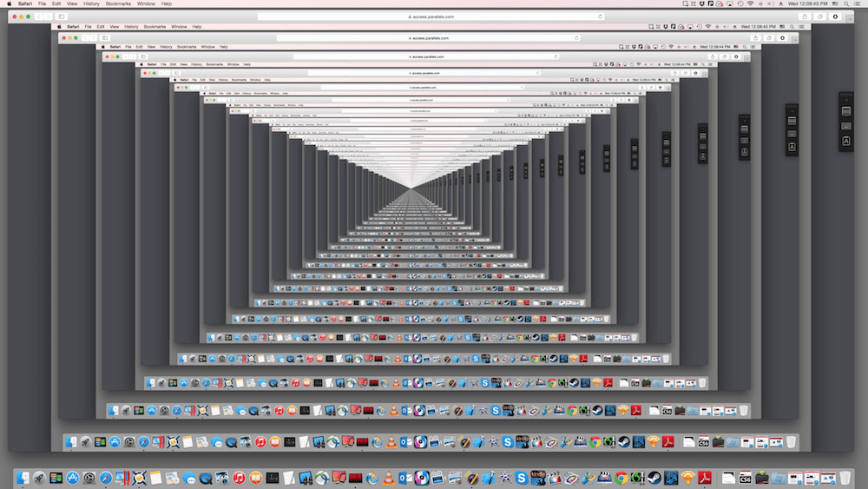Image resolution: width=868 pixels, height=489 pixels.
Task: Open the Edit menu in the top menu bar
Action: (x=56, y=3)
